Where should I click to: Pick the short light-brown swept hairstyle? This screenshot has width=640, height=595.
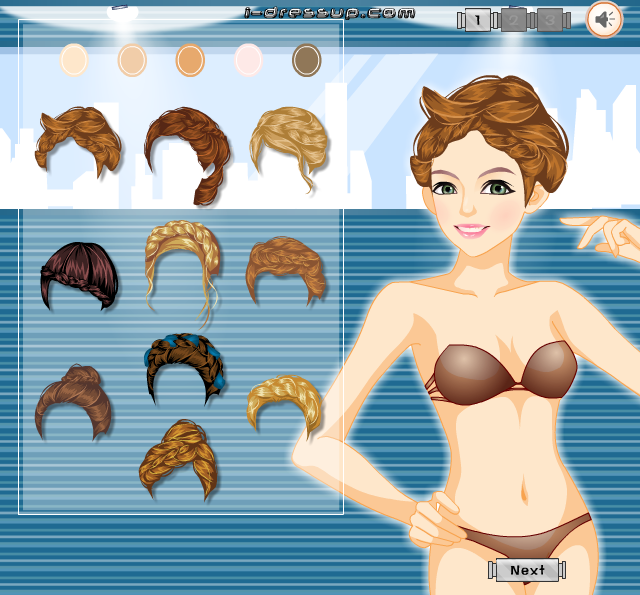tap(78, 141)
